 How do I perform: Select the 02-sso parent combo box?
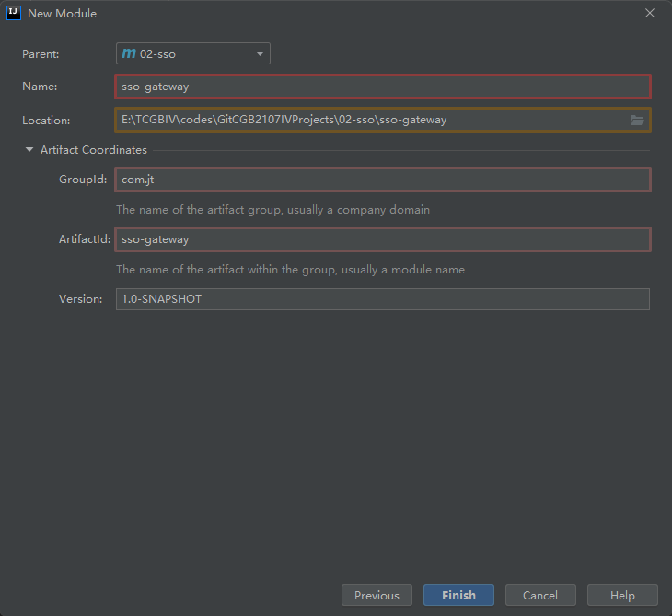(x=192, y=54)
